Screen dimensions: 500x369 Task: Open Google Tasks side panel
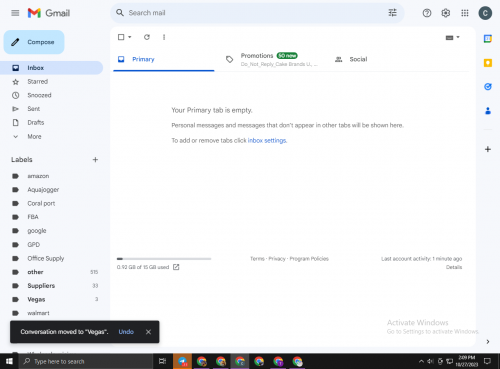488,87
